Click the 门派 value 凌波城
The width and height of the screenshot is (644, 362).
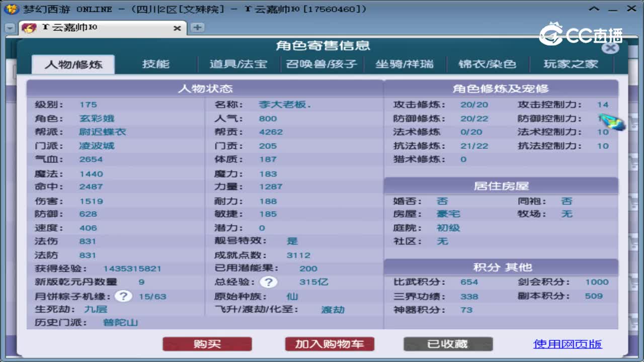pos(97,146)
